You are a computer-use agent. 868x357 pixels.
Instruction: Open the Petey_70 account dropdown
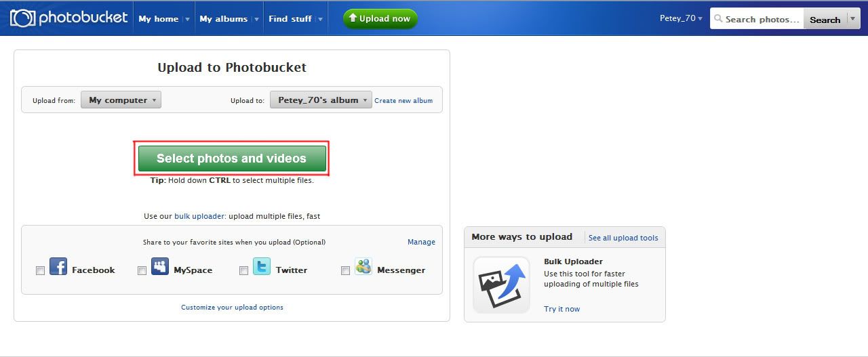point(681,18)
